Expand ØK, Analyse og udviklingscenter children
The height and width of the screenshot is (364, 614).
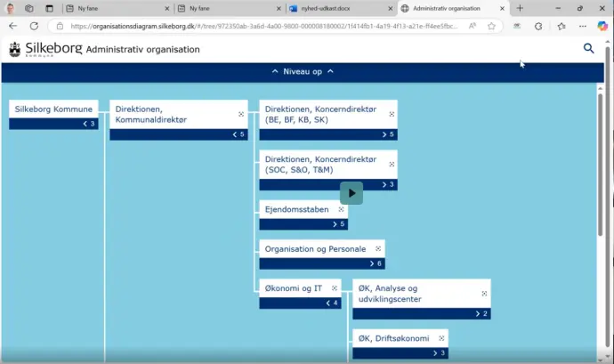pos(421,313)
